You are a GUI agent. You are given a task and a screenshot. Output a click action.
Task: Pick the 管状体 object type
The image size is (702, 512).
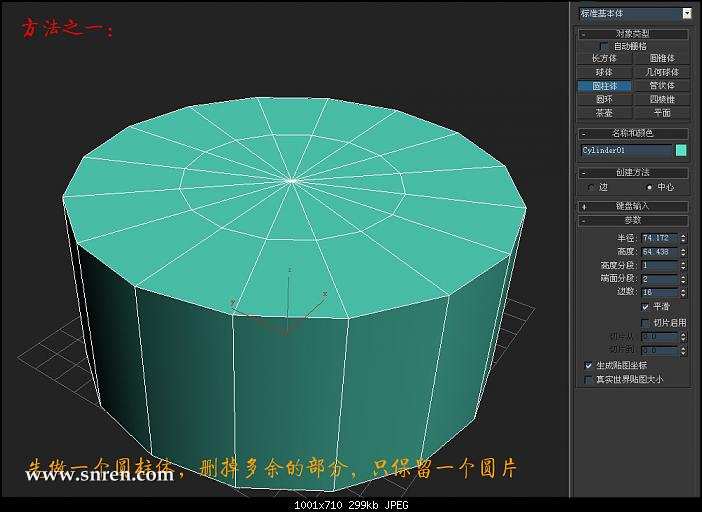coord(661,86)
